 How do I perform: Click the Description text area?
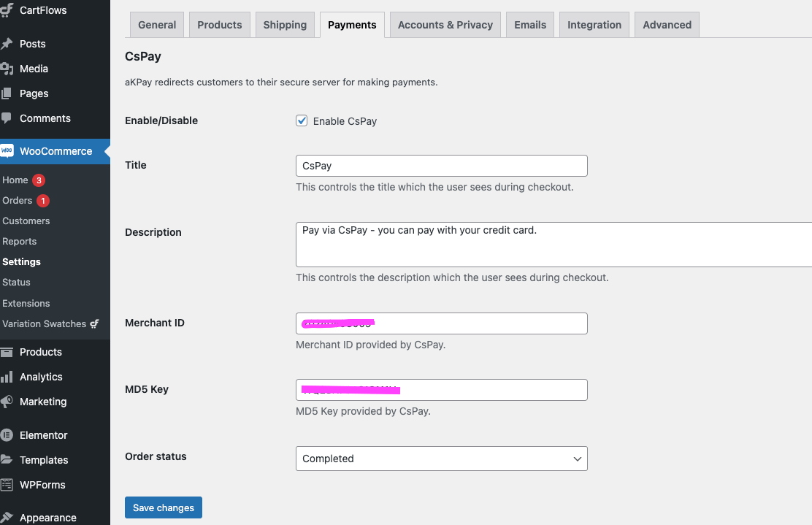554,245
